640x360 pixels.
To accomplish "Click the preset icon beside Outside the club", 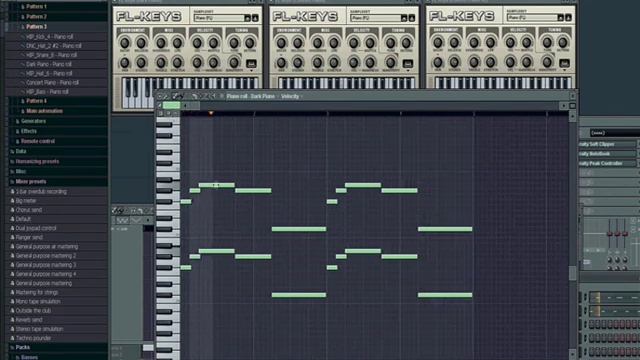I will (x=12, y=311).
